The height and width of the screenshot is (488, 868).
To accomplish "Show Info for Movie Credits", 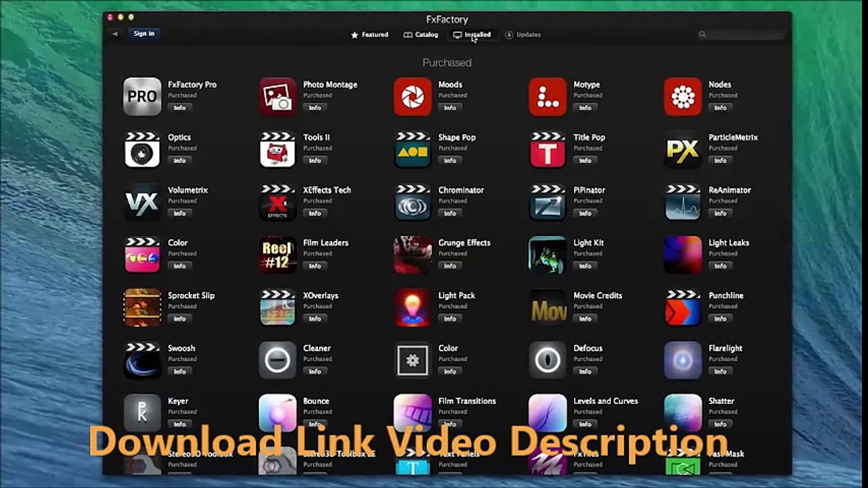I will click(585, 319).
